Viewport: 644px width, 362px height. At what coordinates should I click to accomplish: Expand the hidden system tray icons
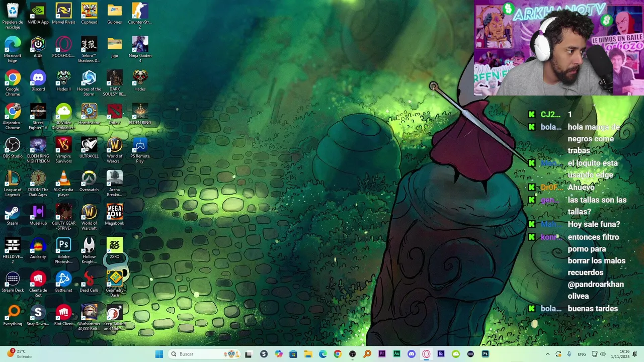547,354
